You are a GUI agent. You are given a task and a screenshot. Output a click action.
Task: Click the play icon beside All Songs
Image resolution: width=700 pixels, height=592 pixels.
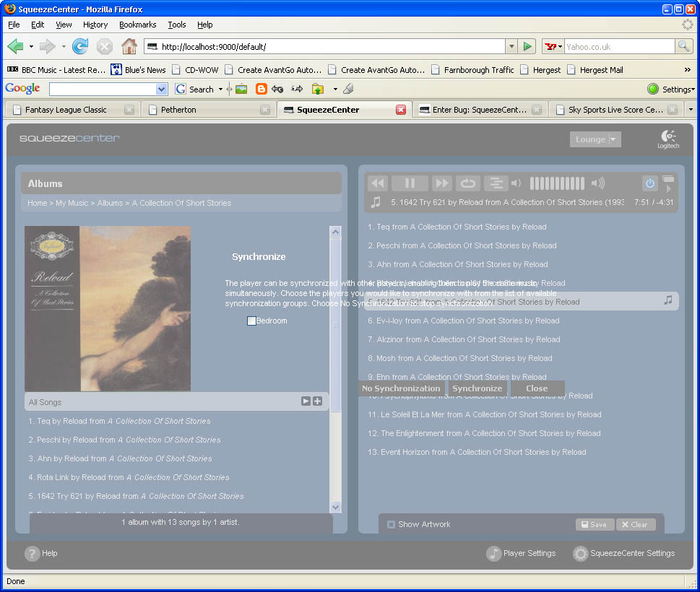pyautogui.click(x=306, y=401)
